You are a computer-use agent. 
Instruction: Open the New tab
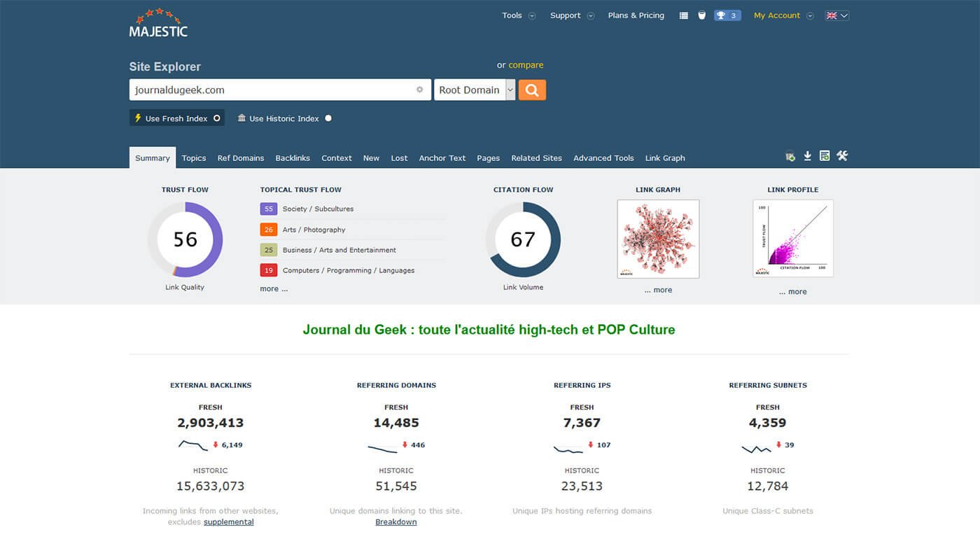pyautogui.click(x=371, y=157)
